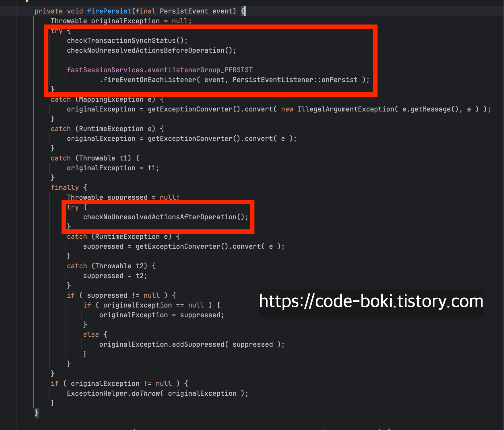Click Throwable suppressed = null declaration

(x=123, y=197)
